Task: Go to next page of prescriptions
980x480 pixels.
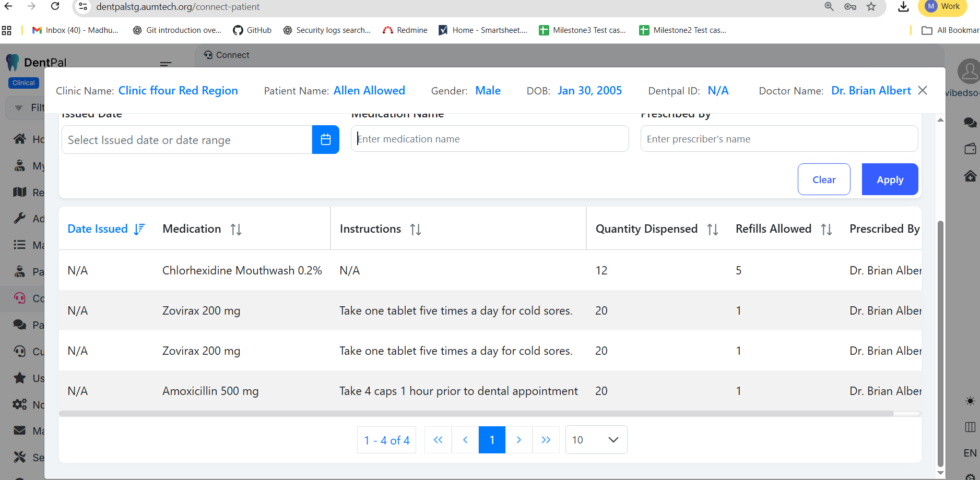Action: (x=518, y=440)
